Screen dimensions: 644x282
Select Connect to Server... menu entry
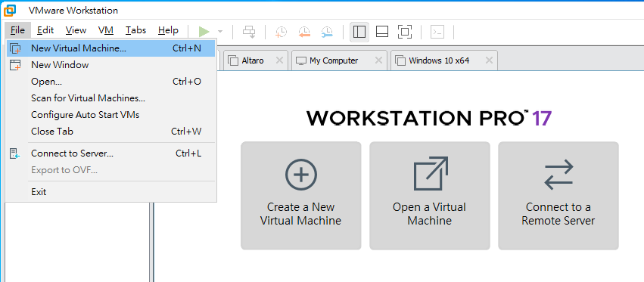(111, 153)
